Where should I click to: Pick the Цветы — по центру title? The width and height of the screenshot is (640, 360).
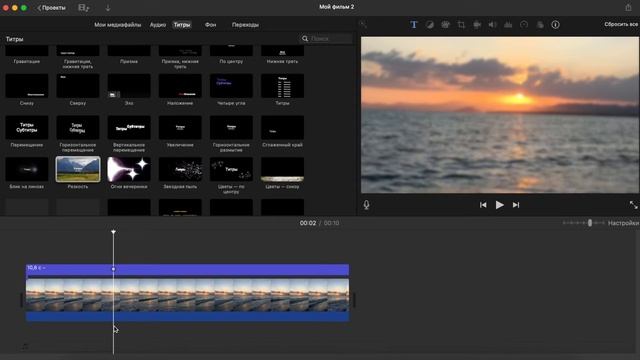coord(231,169)
